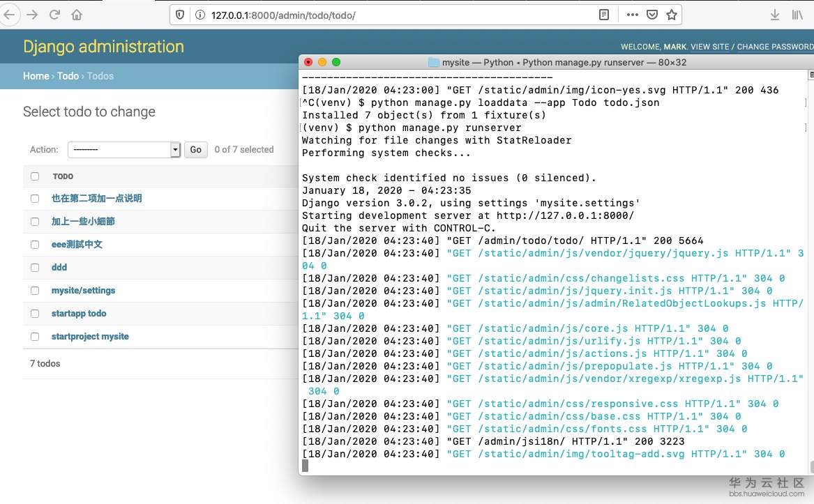Image resolution: width=814 pixels, height=504 pixels.
Task: Click the 'Quit the server with CONTROL-C' line
Action: [x=399, y=228]
